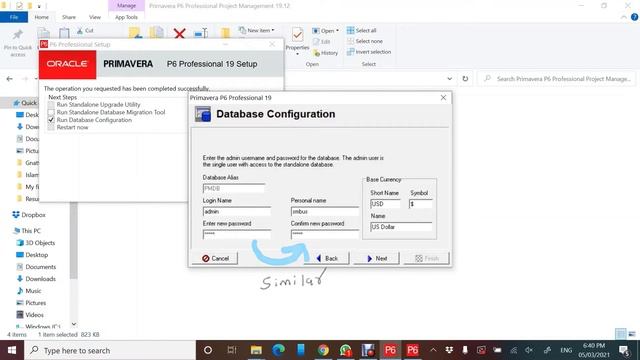Click Select none in ribbon

[365, 41]
